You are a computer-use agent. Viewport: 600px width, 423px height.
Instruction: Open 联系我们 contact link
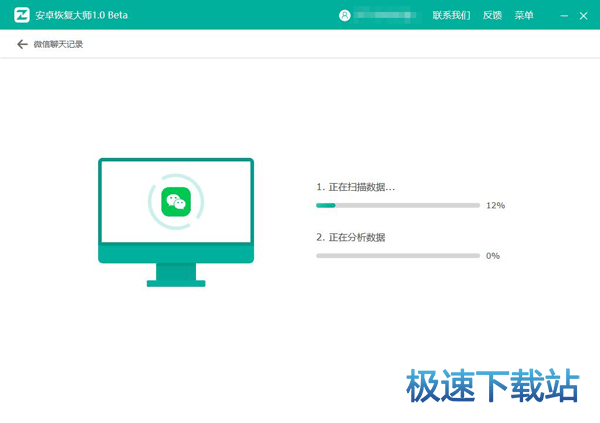click(x=451, y=15)
